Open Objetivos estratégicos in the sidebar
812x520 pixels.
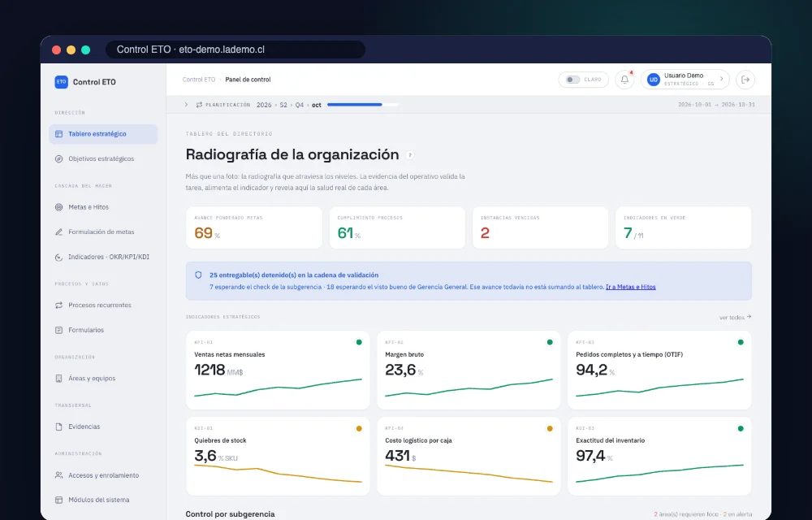click(103, 159)
